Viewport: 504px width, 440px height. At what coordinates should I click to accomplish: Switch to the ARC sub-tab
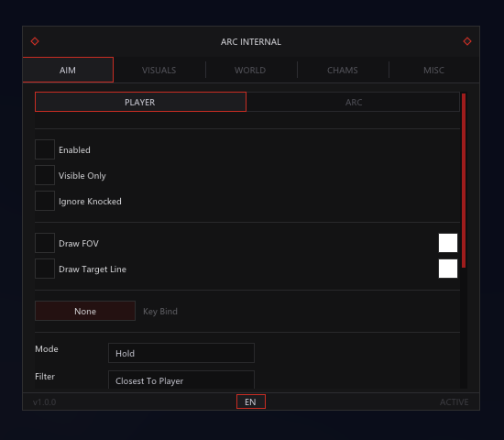353,102
